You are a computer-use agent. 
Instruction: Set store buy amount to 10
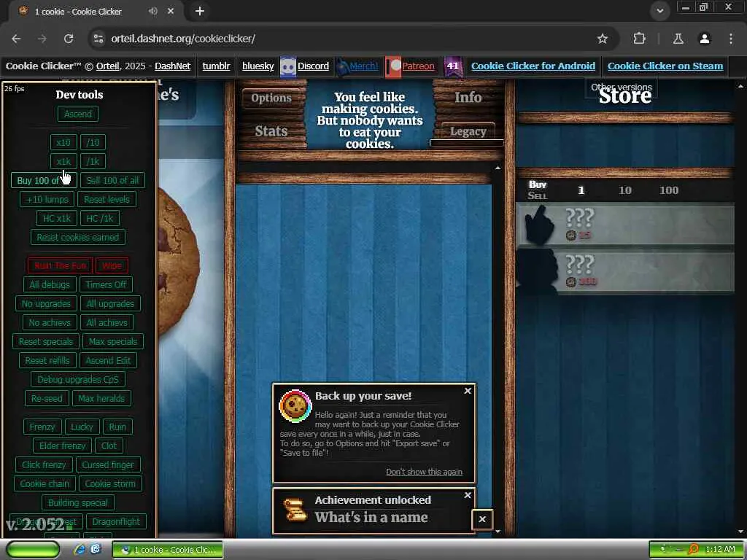click(x=625, y=190)
